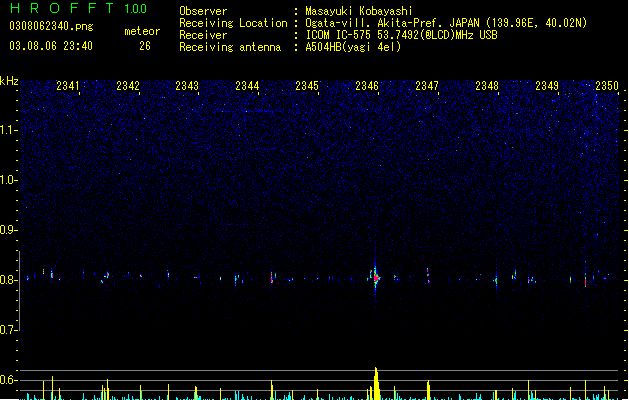This screenshot has width=629, height=400.
Task: Select the 2349 time axis label
Action: click(x=547, y=85)
